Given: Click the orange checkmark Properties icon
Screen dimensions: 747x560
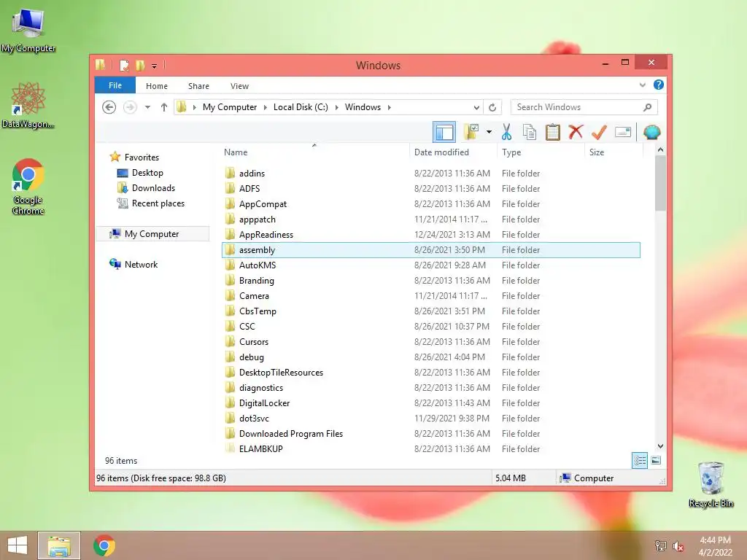Looking at the screenshot, I should tap(599, 132).
